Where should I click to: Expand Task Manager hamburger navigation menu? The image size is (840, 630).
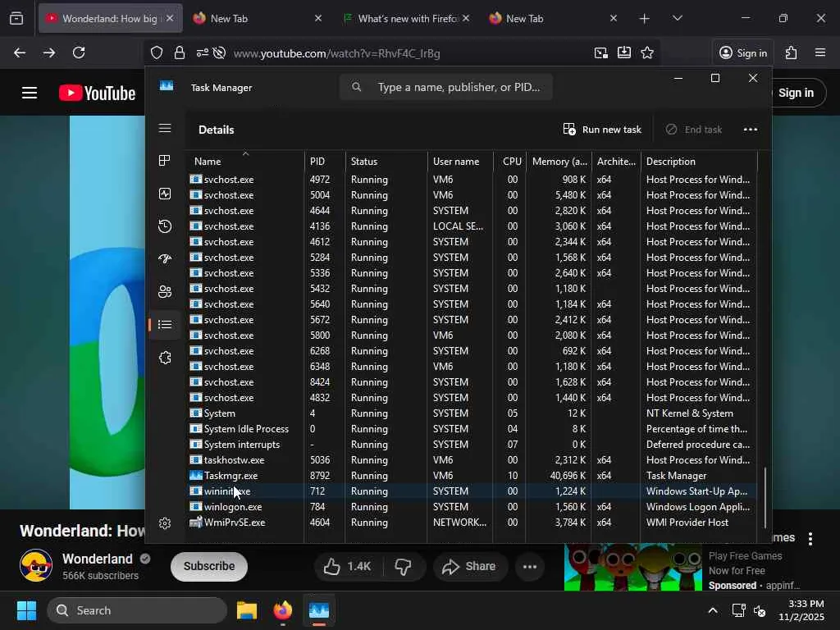coord(165,128)
